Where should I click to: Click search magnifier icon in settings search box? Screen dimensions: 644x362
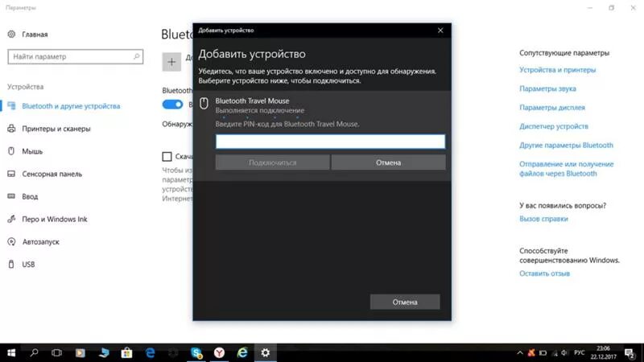pyautogui.click(x=136, y=56)
